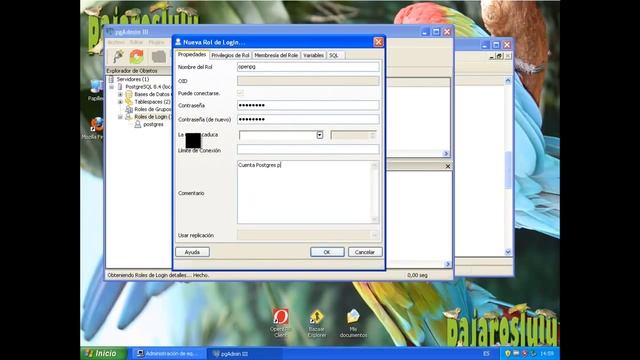Viewport: 640px width, 360px height.
Task: Select the Servidores (1) tree node
Action: [133, 79]
